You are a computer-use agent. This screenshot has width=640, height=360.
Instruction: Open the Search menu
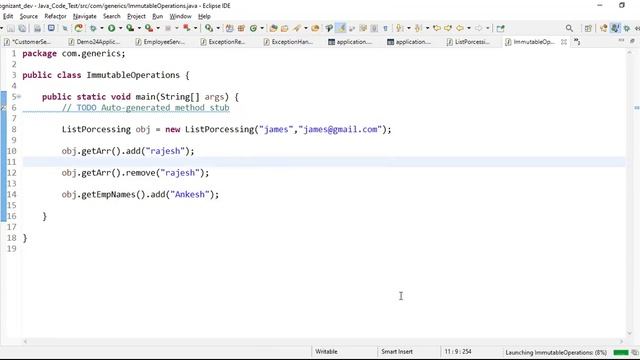click(x=112, y=16)
